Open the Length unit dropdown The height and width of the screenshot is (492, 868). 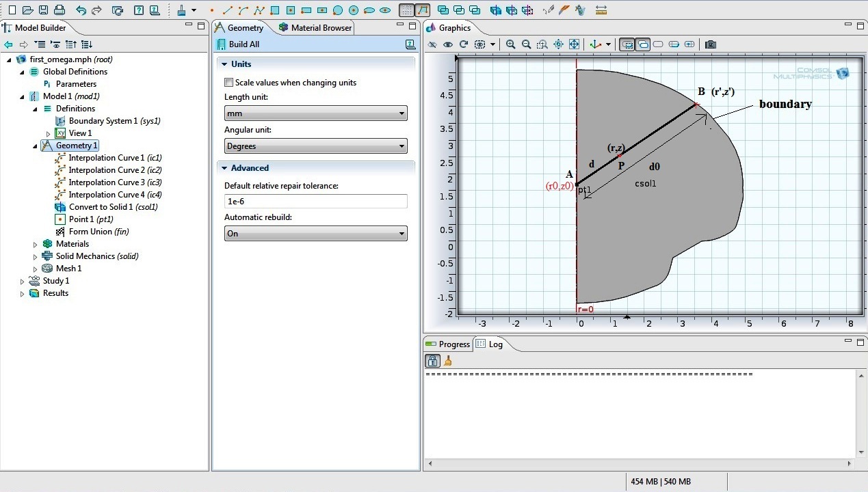click(315, 113)
